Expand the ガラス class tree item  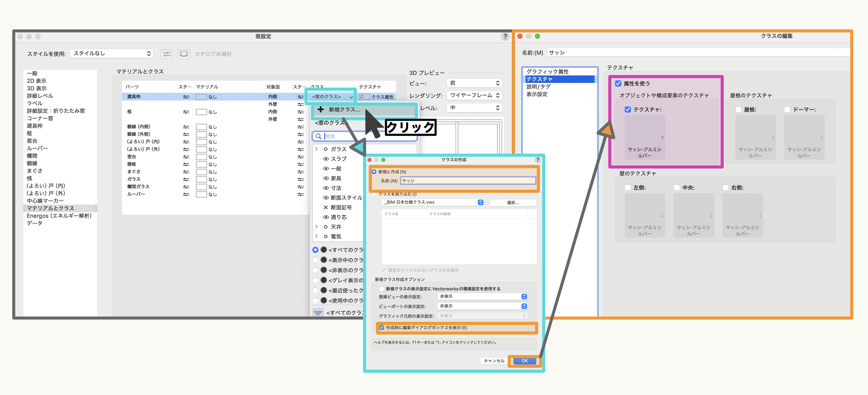[x=317, y=149]
